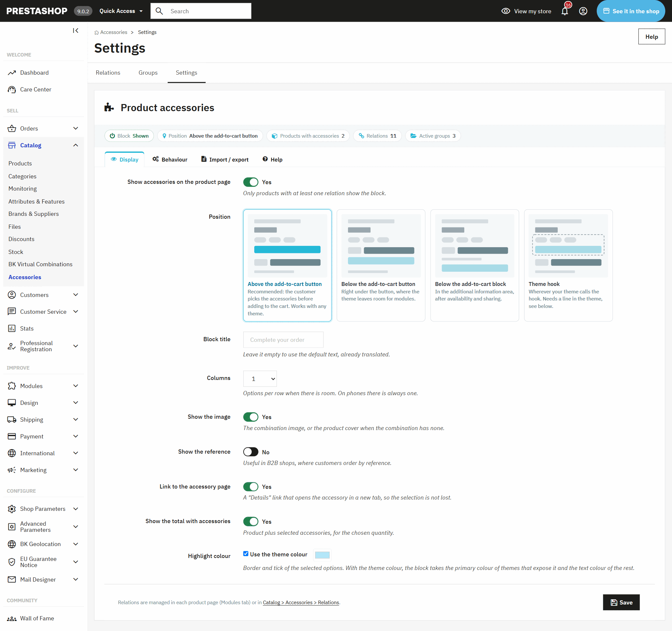Click the Modules puzzle icon
672x631 pixels.
12,386
